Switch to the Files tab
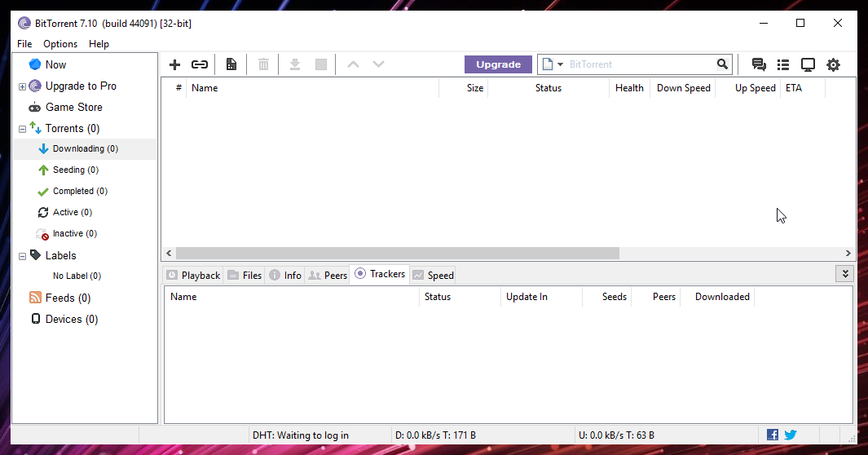 245,275
